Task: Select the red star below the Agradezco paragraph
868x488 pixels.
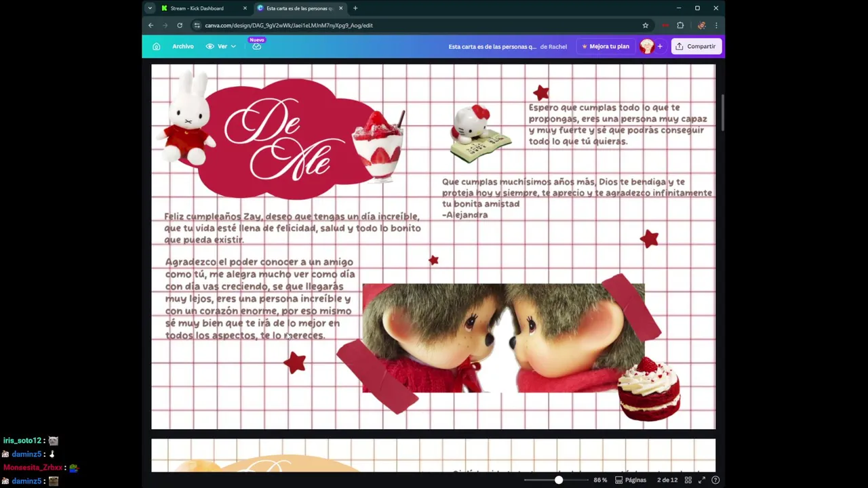Action: [294, 363]
